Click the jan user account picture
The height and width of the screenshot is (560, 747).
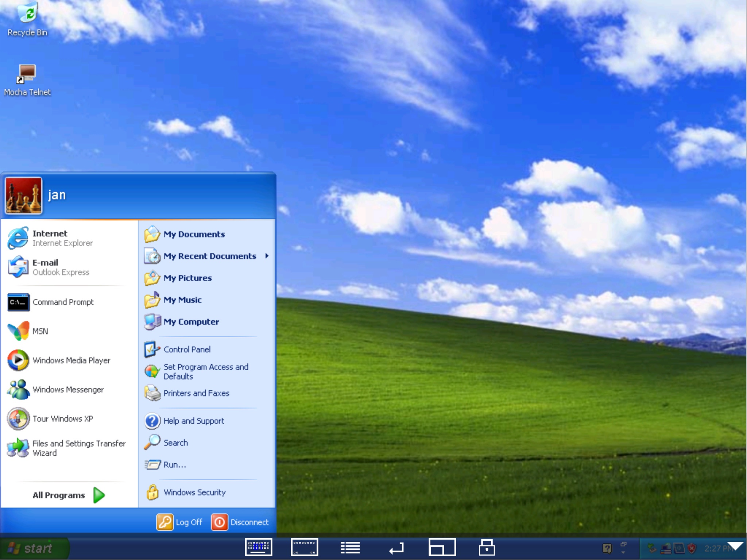tap(23, 196)
